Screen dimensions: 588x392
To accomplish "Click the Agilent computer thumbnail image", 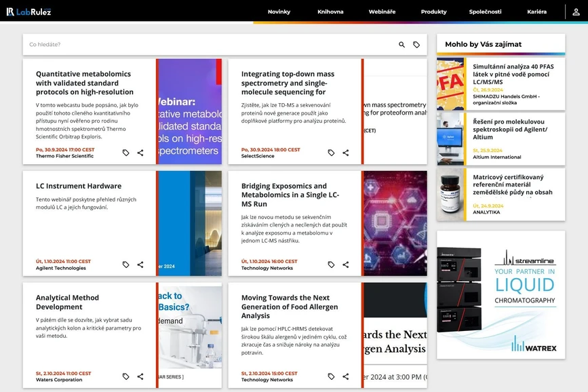I will pos(450,139).
